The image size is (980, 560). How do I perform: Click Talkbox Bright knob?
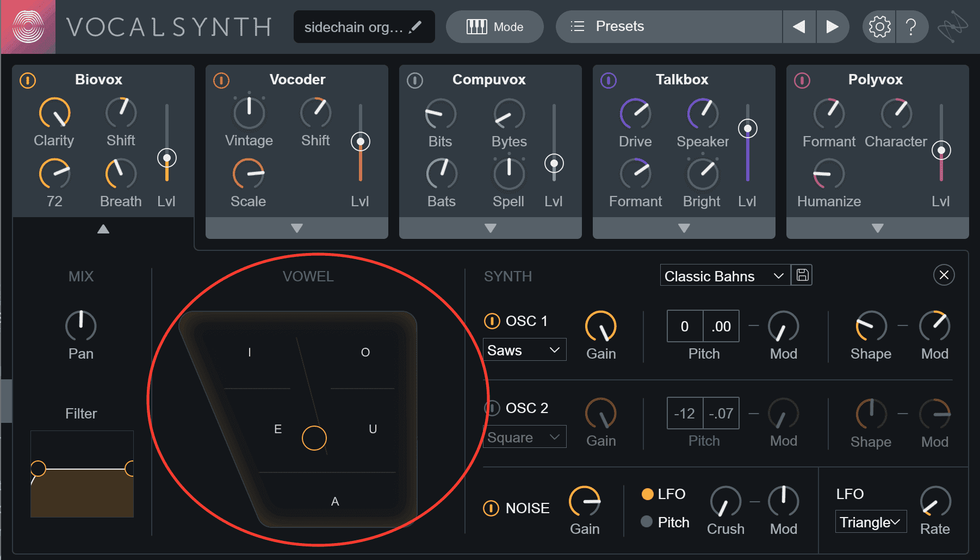coord(703,174)
